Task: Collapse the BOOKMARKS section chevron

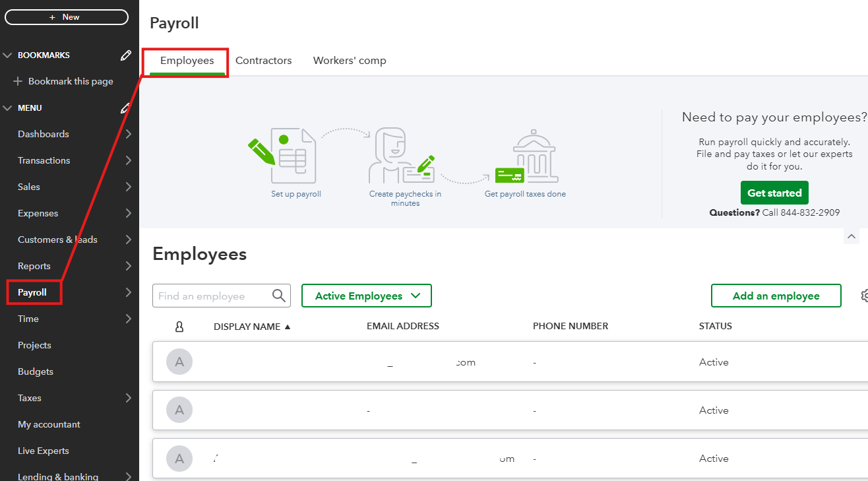Action: point(8,55)
